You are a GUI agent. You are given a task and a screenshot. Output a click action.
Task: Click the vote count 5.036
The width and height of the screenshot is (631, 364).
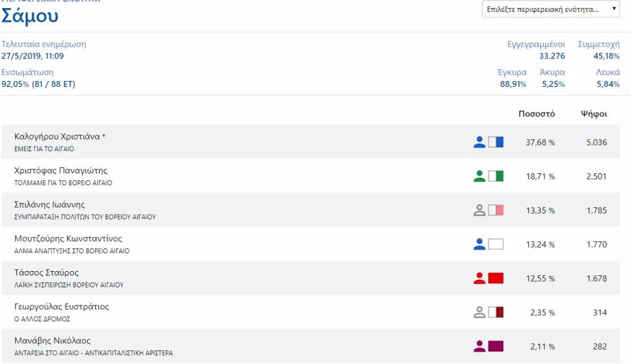click(596, 143)
